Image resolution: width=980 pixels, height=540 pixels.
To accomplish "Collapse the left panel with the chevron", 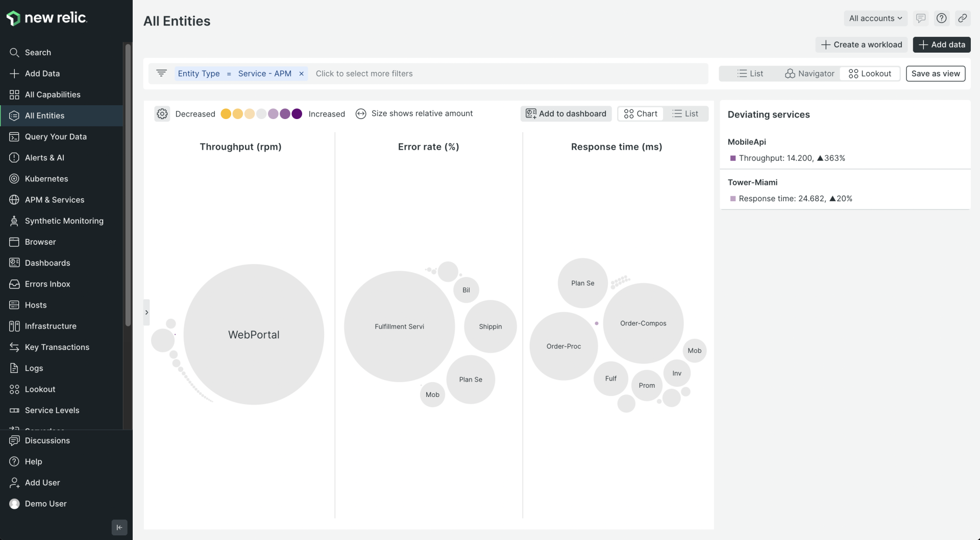I will 147,312.
